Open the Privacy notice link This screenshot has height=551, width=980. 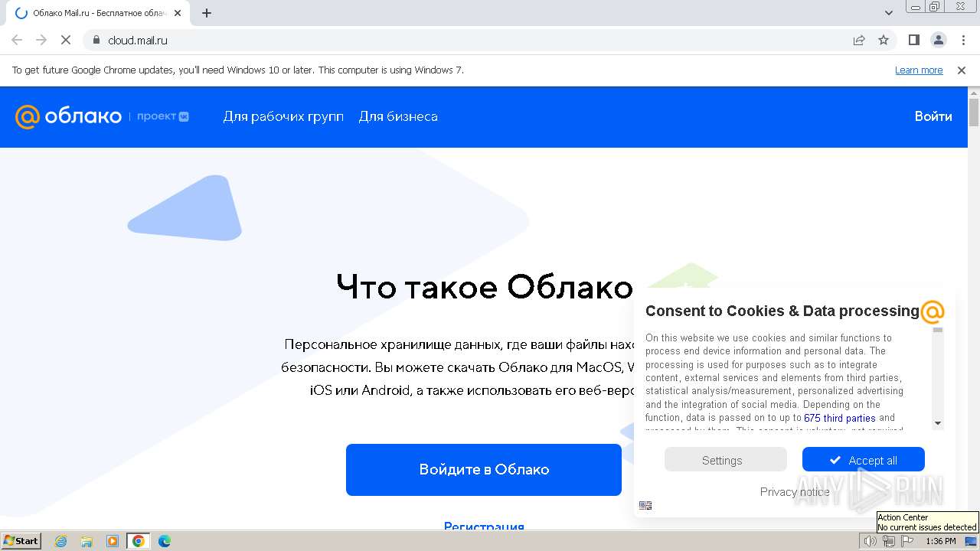click(x=795, y=491)
